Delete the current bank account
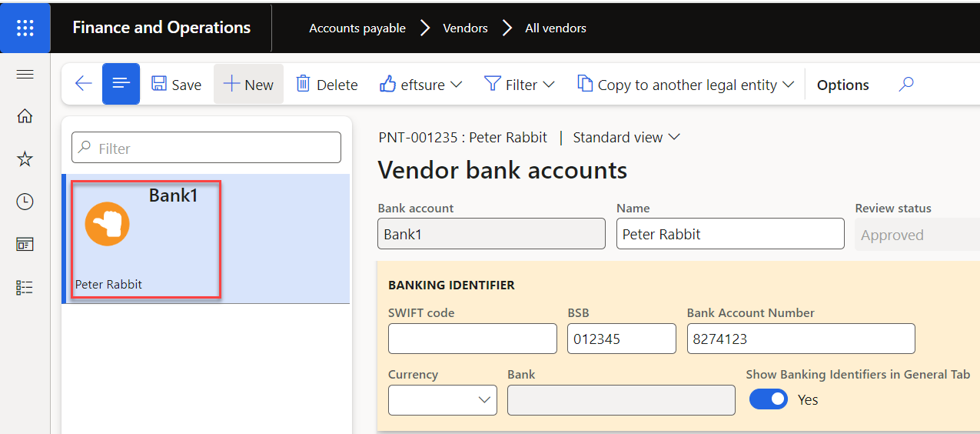The width and height of the screenshot is (980, 434). click(x=327, y=85)
